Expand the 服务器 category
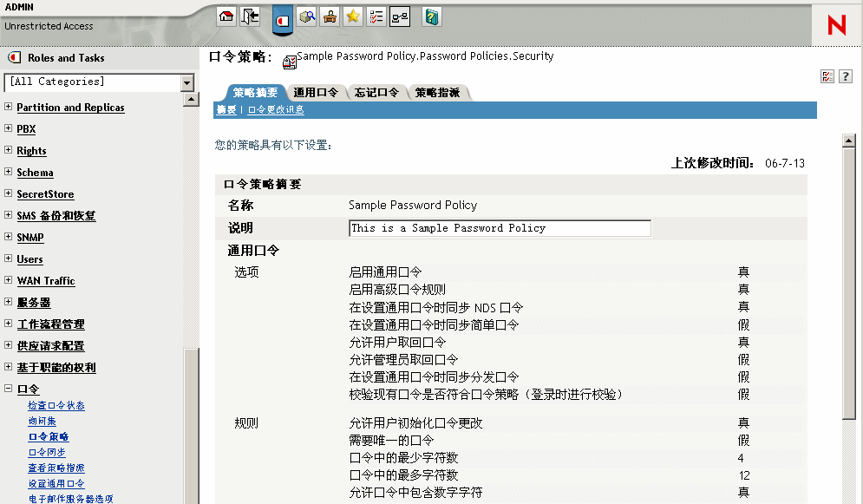This screenshot has width=863, height=504. 9,302
